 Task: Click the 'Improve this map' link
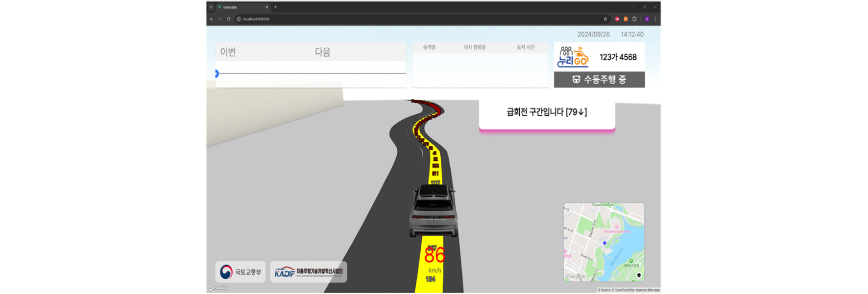[x=648, y=290]
